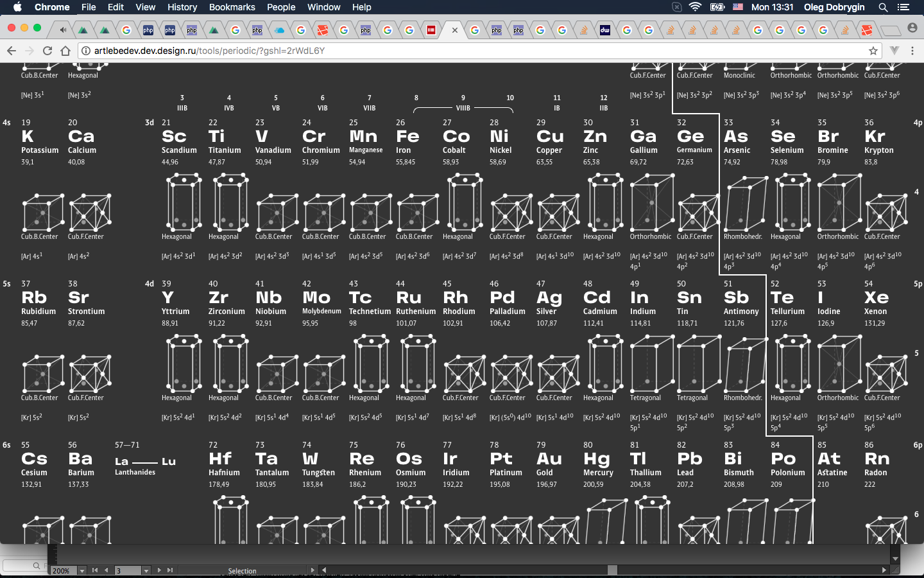Open Chrome's three-dot menu
The height and width of the screenshot is (578, 924).
coord(912,51)
